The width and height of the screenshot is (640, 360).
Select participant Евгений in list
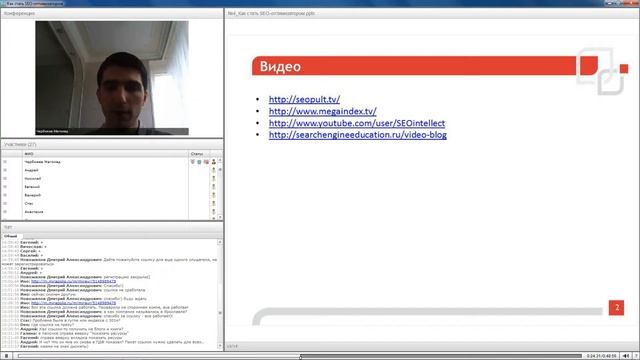pos(32,187)
